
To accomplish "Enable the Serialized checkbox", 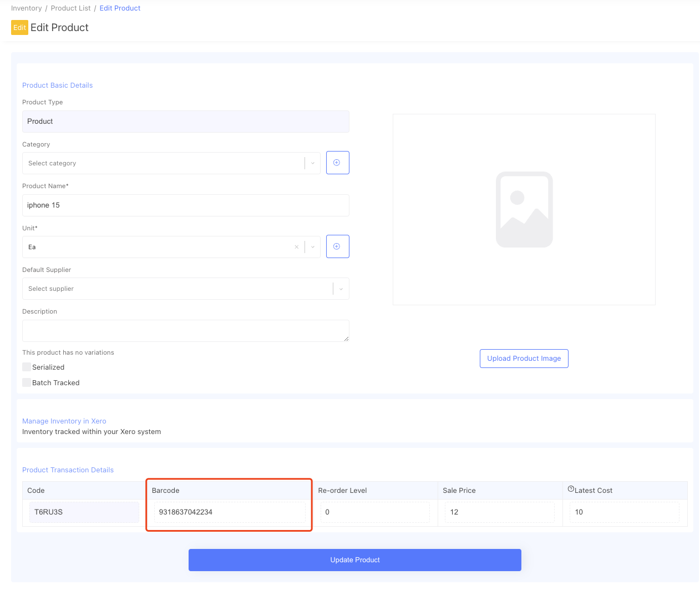I will (27, 367).
